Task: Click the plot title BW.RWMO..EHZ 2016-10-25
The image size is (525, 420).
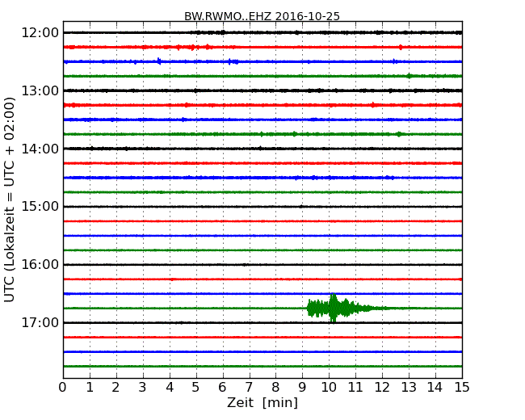Action: pyautogui.click(x=262, y=16)
